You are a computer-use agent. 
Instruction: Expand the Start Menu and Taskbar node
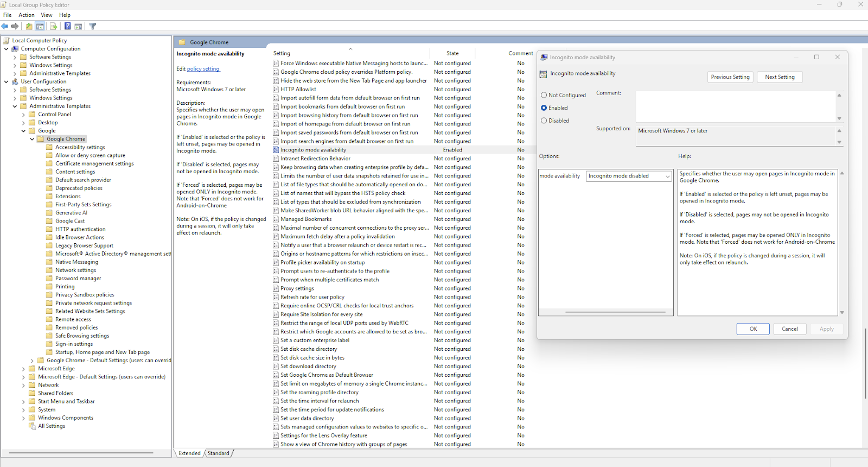pos(23,401)
